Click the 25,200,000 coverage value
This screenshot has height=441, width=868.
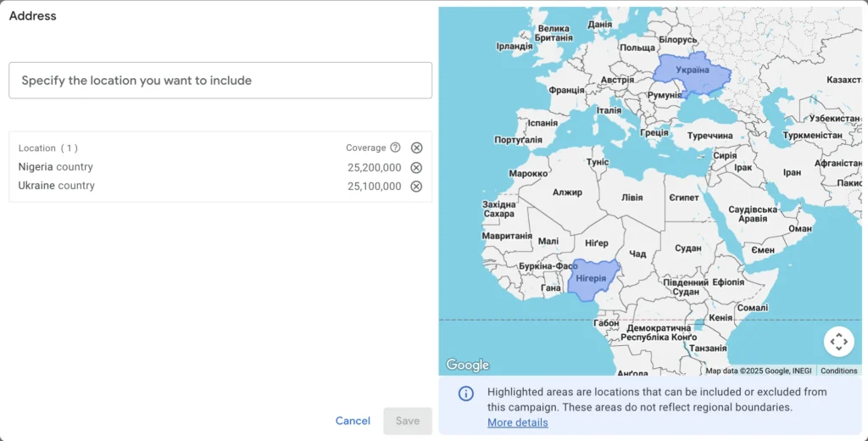pos(374,167)
